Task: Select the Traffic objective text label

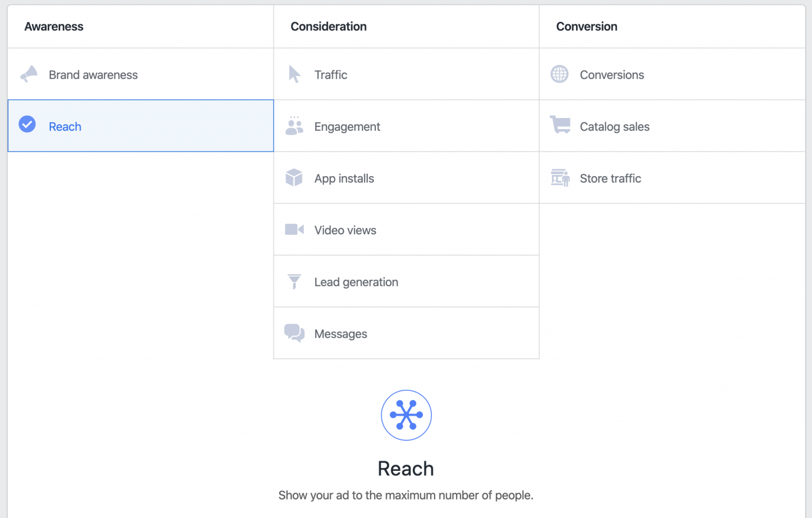Action: click(331, 75)
